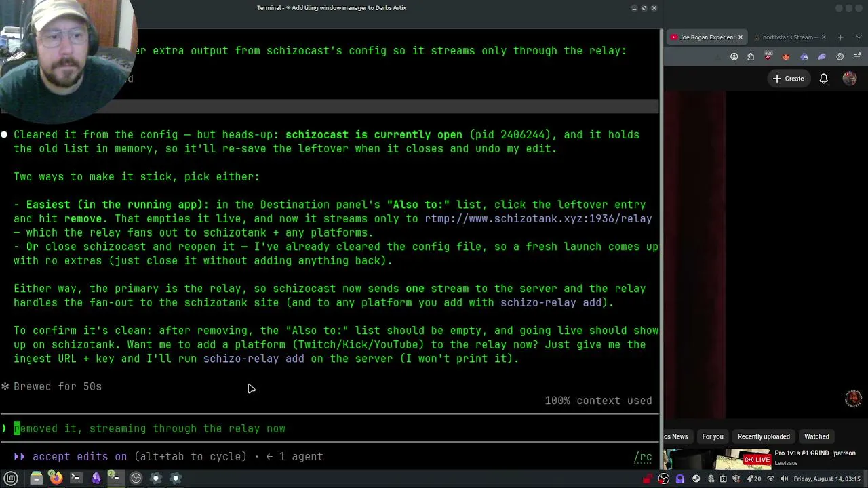Switch to the Joe Rogan Experience tab
The image size is (868, 488).
[706, 37]
